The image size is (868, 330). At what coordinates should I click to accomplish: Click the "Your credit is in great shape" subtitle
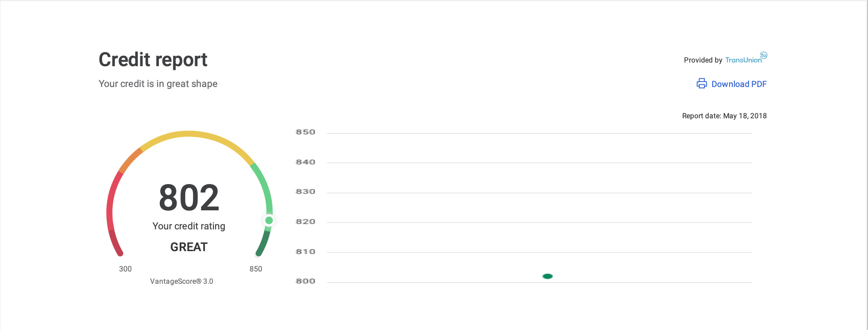[x=158, y=84]
